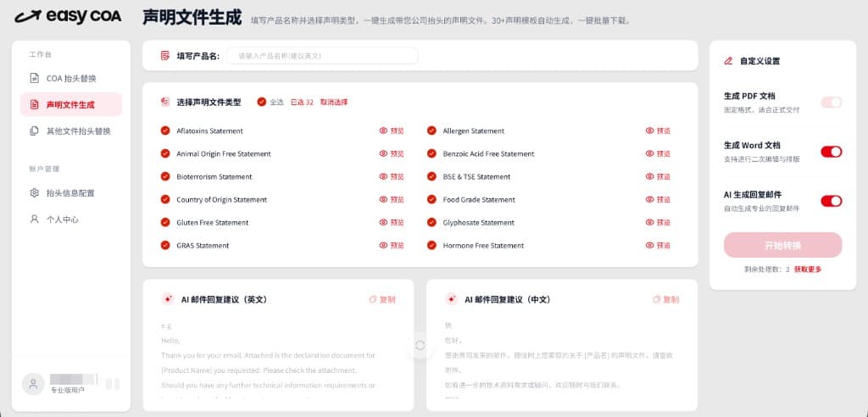This screenshot has width=868, height=417.
Task: Click the user avatar icon
Action: [x=33, y=384]
